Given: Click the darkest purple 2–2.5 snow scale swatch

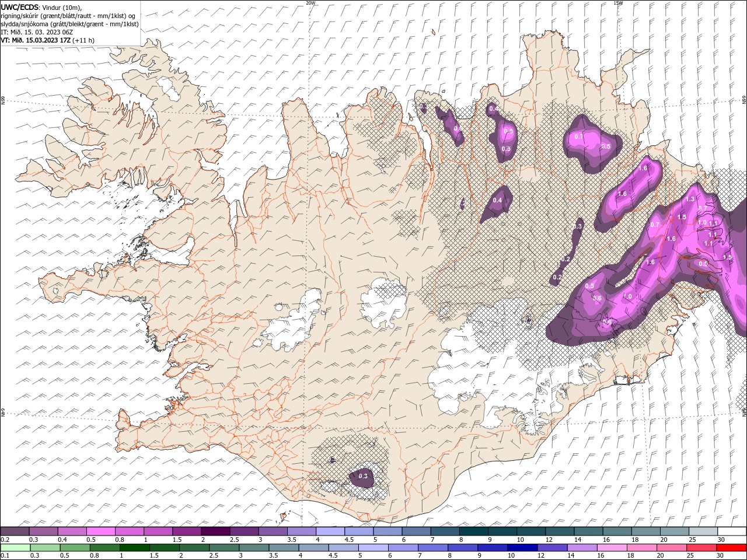Looking at the screenshot, I should coord(215,531).
